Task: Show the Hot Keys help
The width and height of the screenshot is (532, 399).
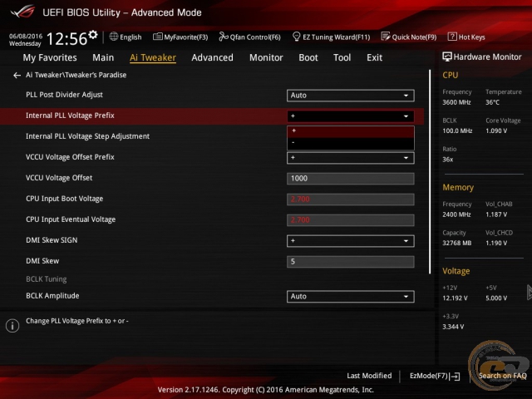Action: 466,37
